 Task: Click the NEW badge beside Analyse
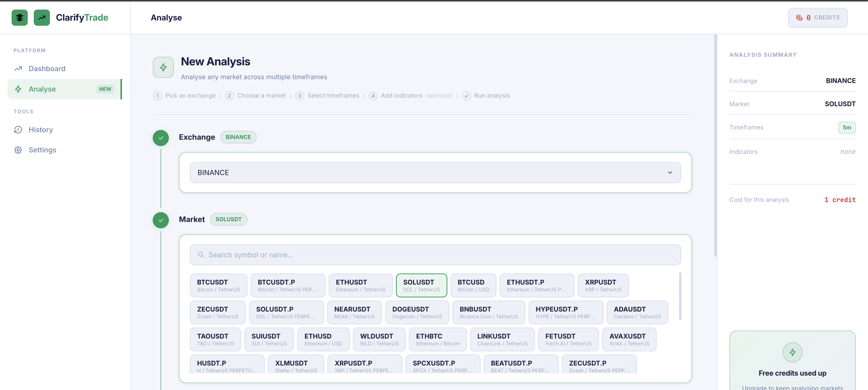(105, 89)
